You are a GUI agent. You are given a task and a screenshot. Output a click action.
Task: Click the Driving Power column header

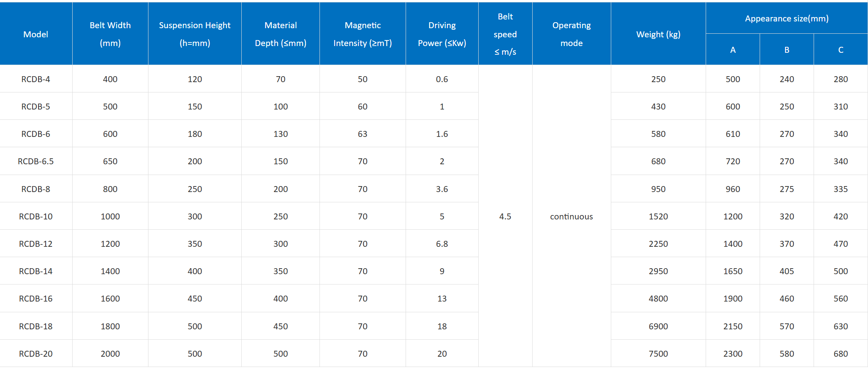pyautogui.click(x=442, y=34)
